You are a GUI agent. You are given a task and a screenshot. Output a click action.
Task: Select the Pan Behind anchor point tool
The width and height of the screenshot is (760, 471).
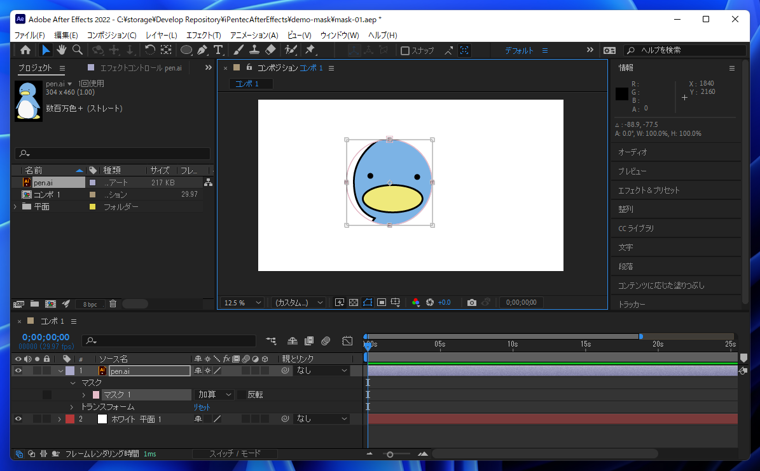pos(166,50)
